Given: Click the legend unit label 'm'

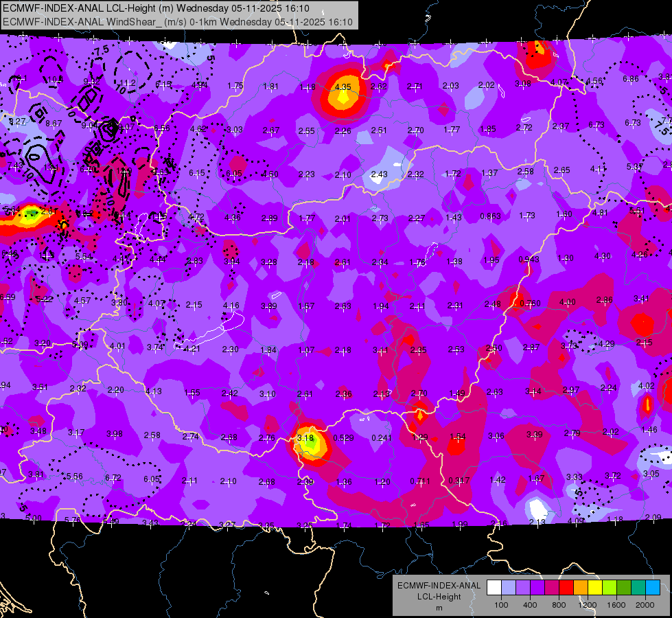Looking at the screenshot, I should click(439, 608).
